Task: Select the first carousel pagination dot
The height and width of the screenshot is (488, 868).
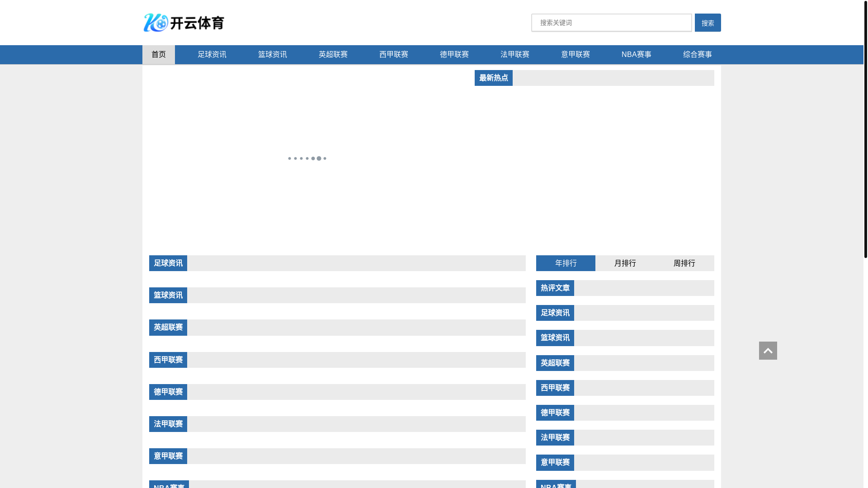Action: [x=289, y=159]
